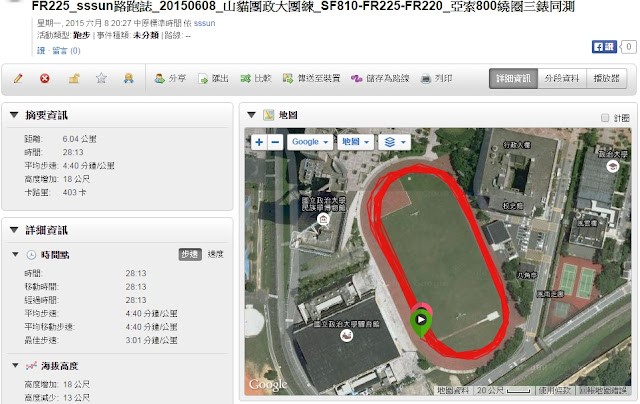This screenshot has width=640, height=404.
Task: Switch to the 分段資料 splits tab
Action: pyautogui.click(x=562, y=79)
